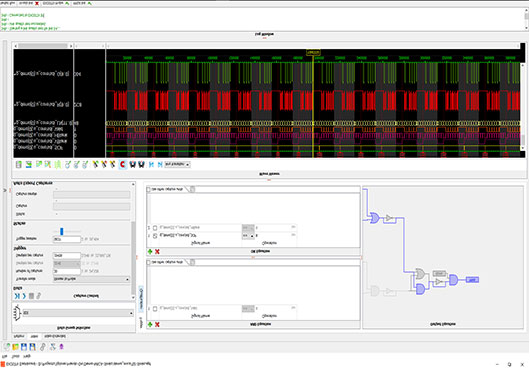Click the single blue run arrow in capture panel

tap(24, 296)
